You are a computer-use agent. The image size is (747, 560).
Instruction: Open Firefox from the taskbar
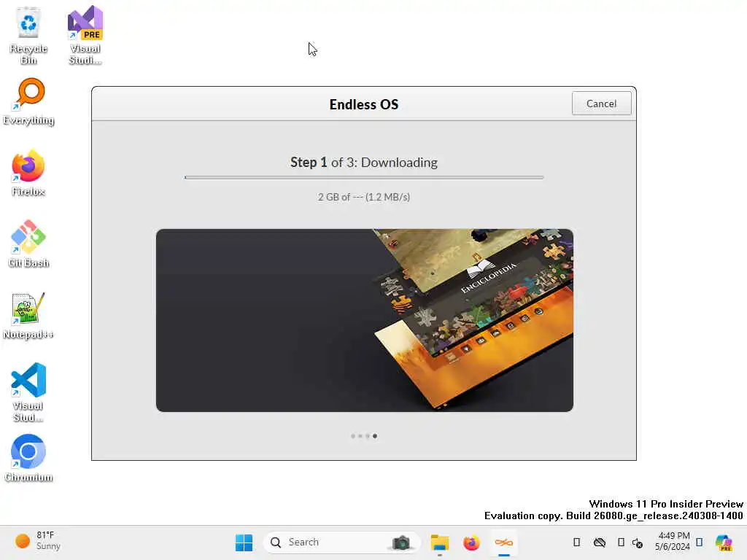471,542
